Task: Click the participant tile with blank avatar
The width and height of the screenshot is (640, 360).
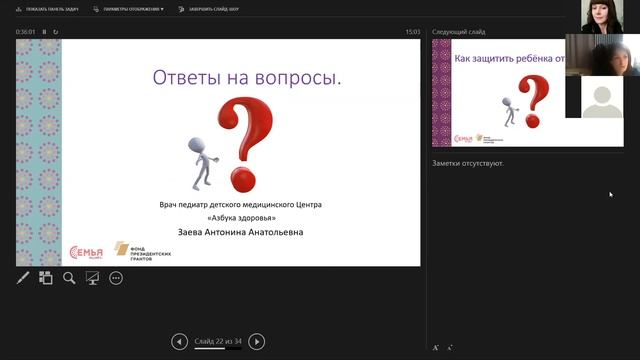Action: tap(602, 97)
